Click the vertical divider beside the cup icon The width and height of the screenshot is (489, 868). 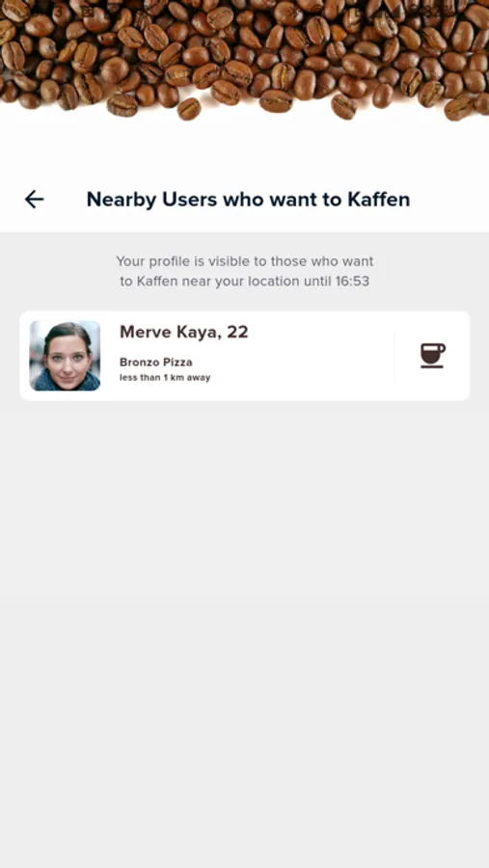(x=394, y=356)
